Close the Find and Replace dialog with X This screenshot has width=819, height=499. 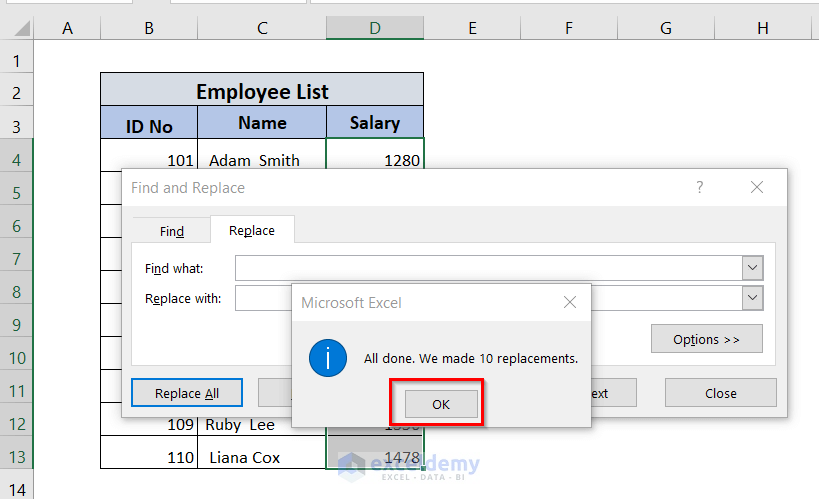[757, 187]
